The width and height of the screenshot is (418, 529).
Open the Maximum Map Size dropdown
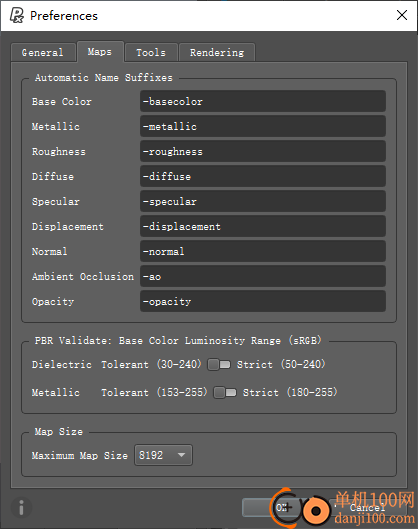coord(163,455)
